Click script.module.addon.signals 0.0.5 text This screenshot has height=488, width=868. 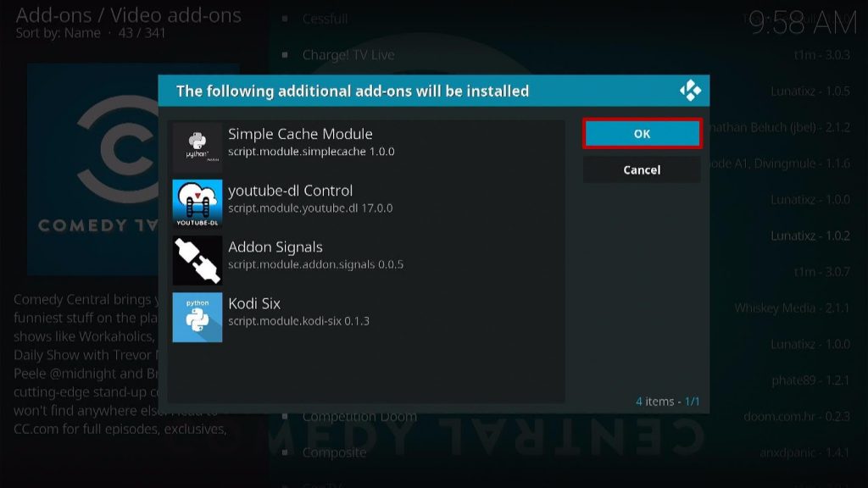pos(315,264)
